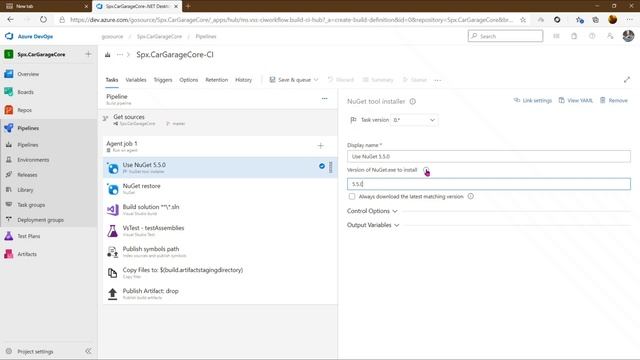Open Artifacts in the sidebar

(27, 254)
